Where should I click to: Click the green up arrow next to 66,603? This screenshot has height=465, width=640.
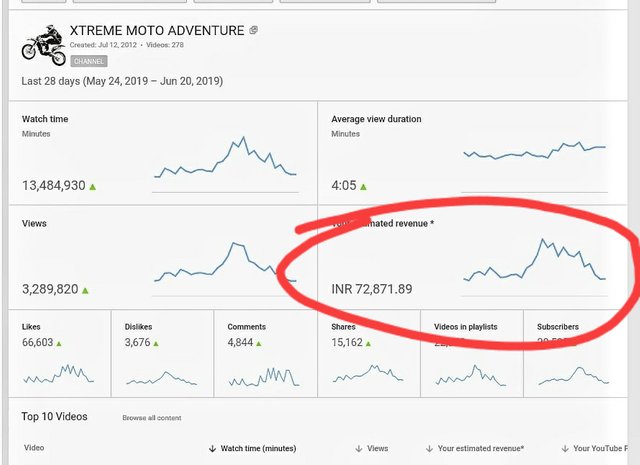pyautogui.click(x=59, y=343)
